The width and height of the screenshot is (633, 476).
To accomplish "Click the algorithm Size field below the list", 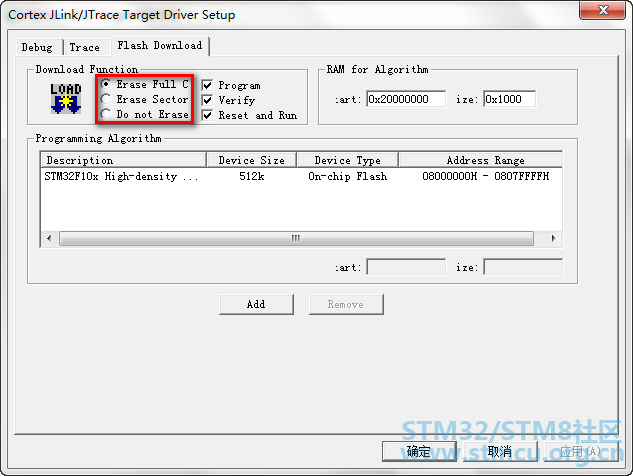I will coord(523,267).
